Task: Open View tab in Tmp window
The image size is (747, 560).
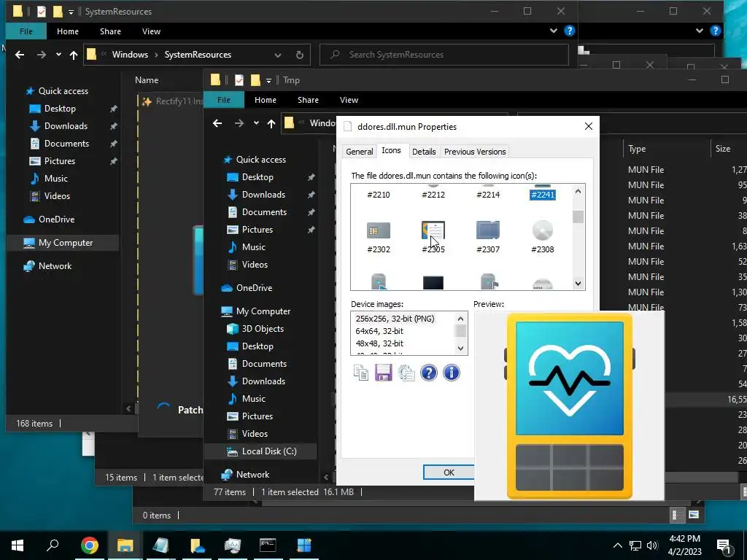Action: (349, 100)
